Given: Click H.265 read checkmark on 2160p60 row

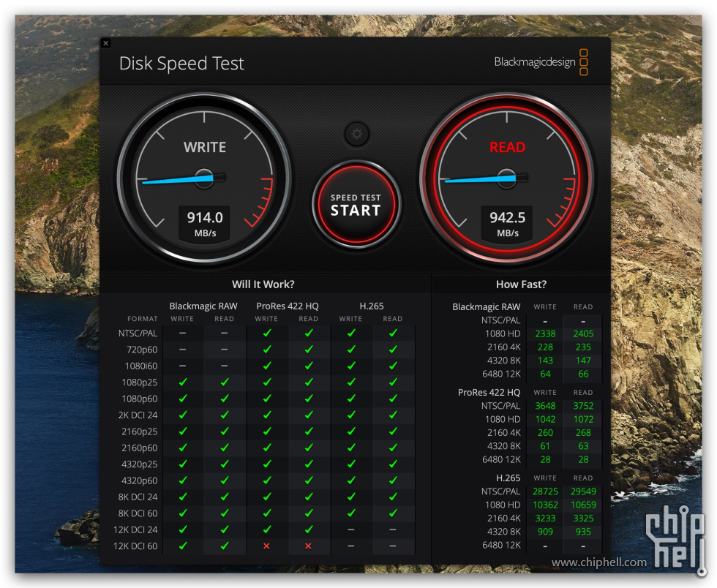Looking at the screenshot, I should pos(393,448).
